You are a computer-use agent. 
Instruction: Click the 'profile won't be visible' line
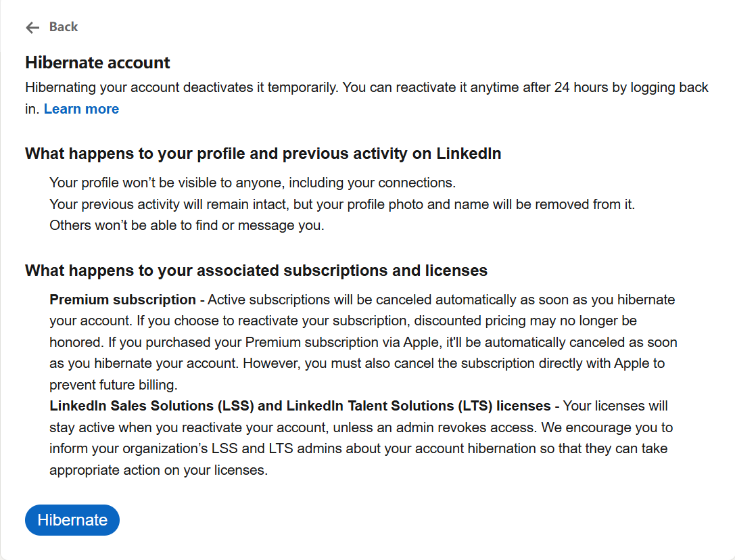[x=253, y=183]
